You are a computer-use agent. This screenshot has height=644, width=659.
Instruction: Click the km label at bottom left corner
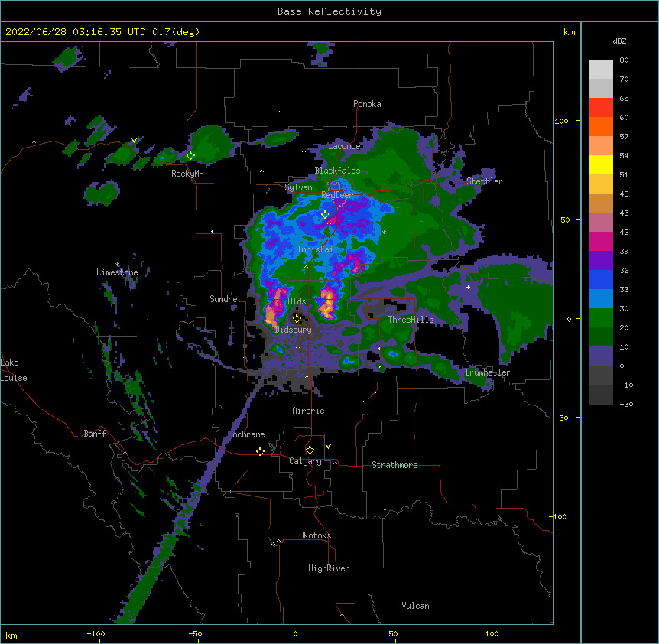click(x=11, y=635)
